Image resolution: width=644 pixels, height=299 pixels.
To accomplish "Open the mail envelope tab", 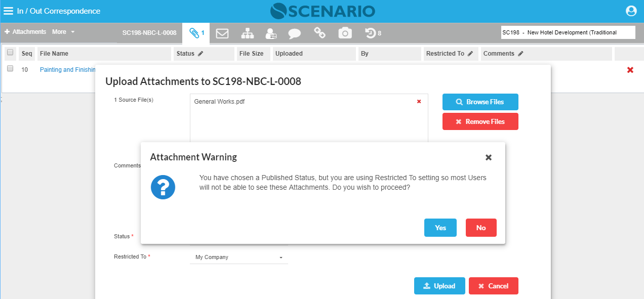I will [222, 33].
